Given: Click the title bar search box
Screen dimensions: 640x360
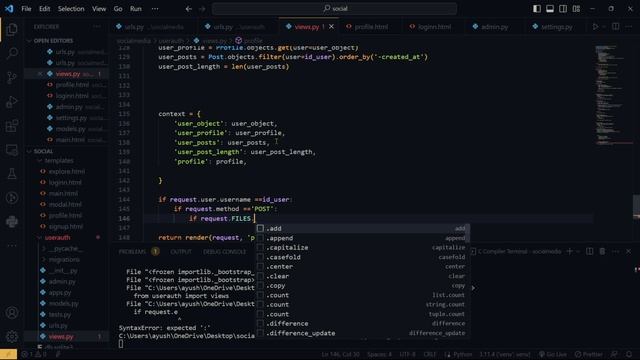Looking at the screenshot, I should click(334, 9).
